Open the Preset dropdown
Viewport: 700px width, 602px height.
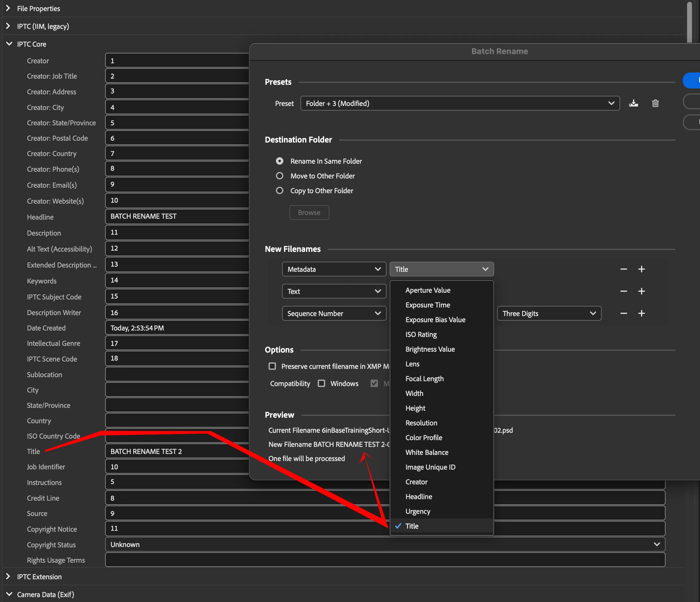pos(460,103)
